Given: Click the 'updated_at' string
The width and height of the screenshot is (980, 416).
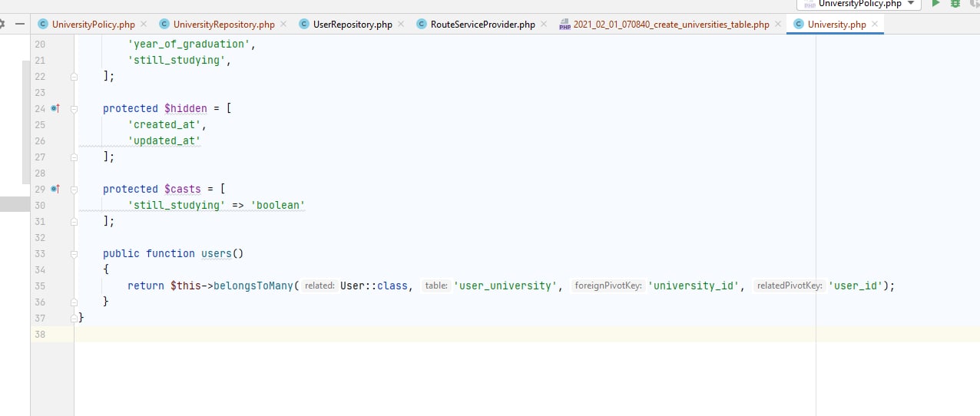Looking at the screenshot, I should [164, 140].
